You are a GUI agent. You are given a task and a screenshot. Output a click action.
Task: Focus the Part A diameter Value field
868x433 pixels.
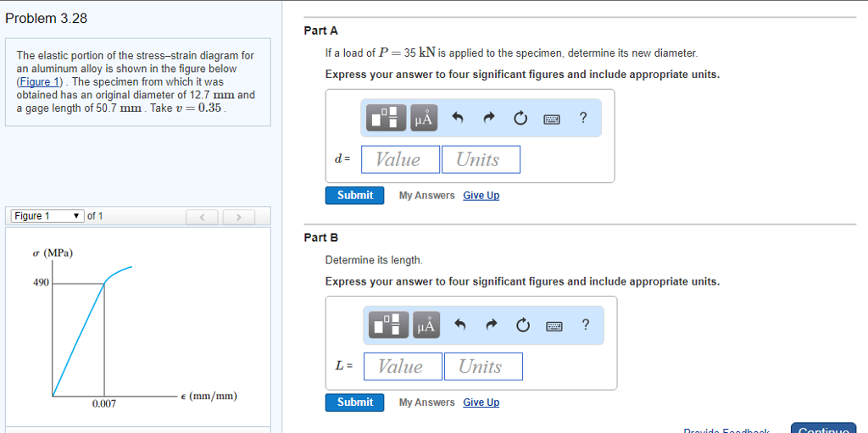click(400, 159)
